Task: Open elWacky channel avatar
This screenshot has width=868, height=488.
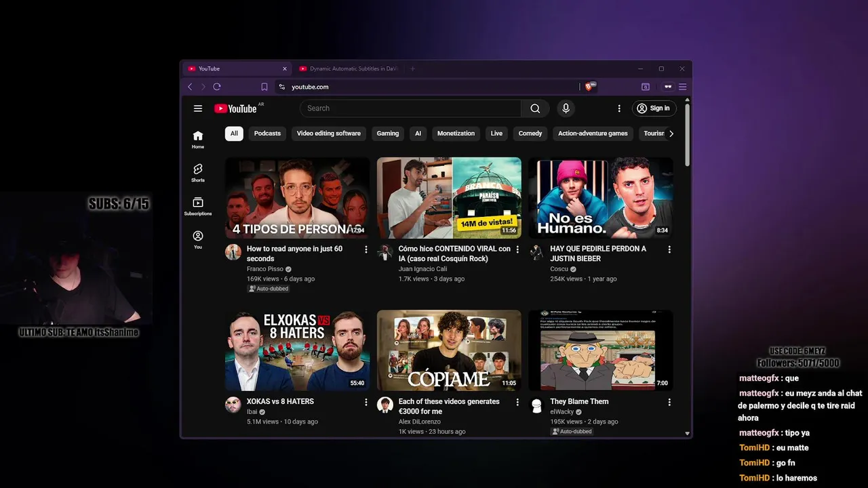Action: point(536,405)
